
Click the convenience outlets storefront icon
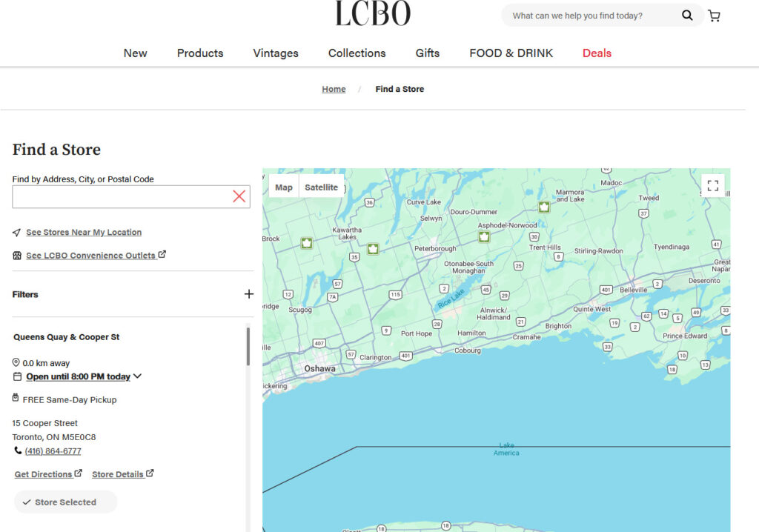(x=17, y=256)
